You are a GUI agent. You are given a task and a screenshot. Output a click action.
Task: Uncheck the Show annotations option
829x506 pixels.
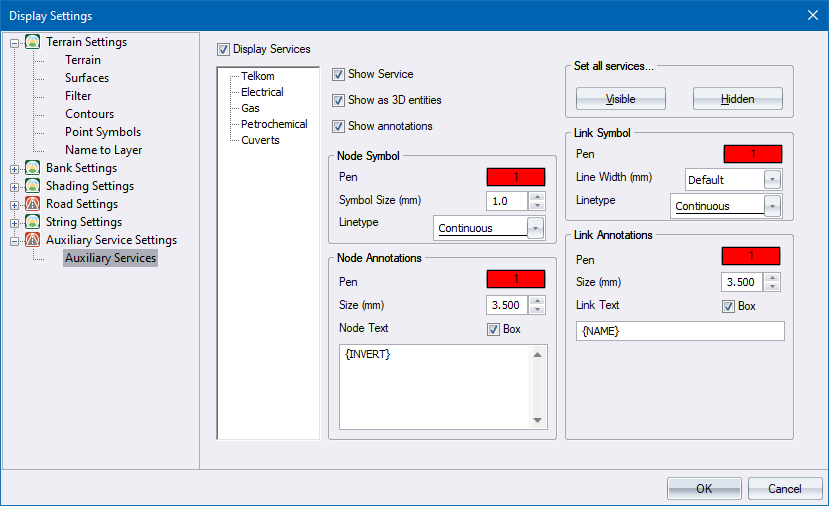pos(339,126)
